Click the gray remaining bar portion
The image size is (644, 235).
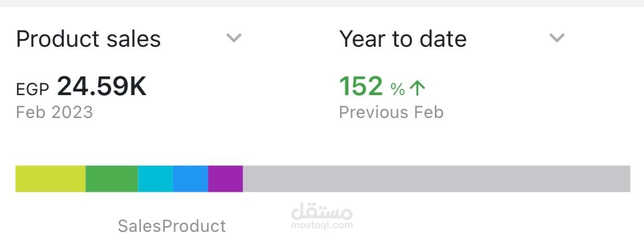[x=436, y=179]
